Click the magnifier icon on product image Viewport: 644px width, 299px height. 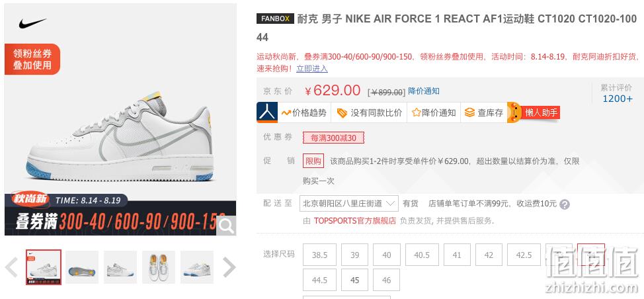226,226
